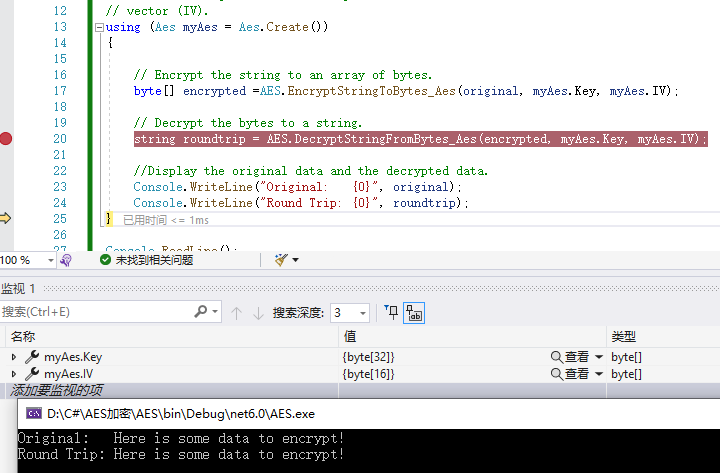Click the breakpoint dot on line 20
Viewport: 720px width, 473px height.
(x=6, y=139)
